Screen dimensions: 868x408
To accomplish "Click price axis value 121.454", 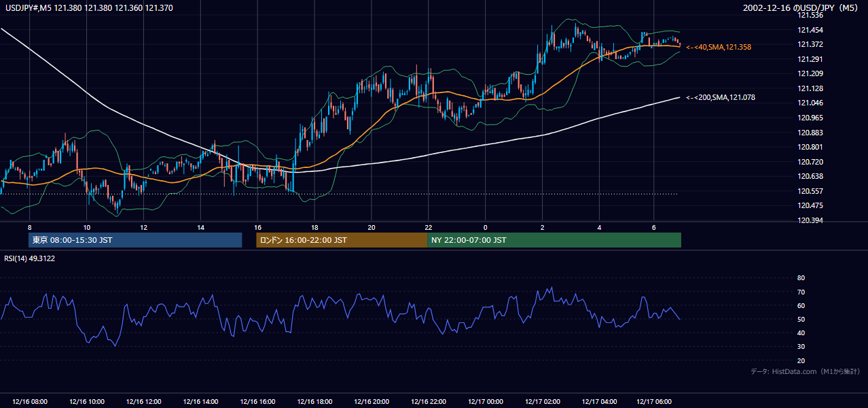I will click(x=810, y=30).
